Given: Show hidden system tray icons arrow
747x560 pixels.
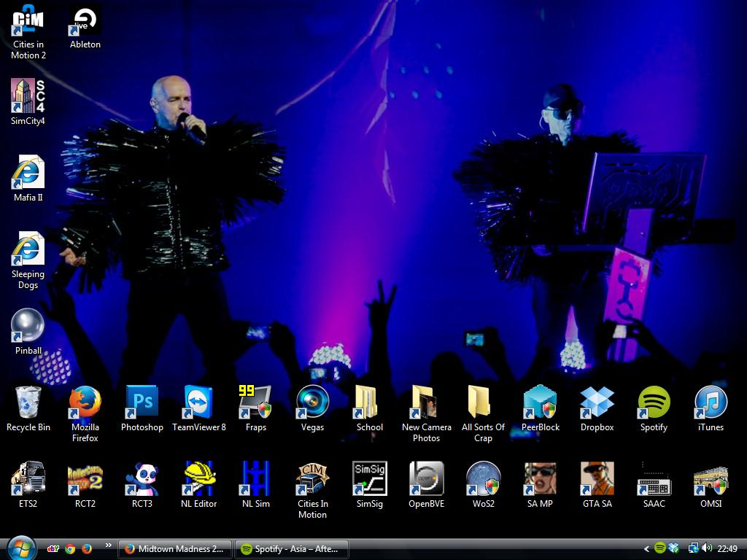Looking at the screenshot, I should point(646,549).
